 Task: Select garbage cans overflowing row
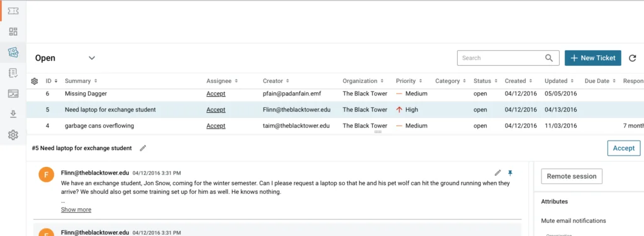click(99, 126)
